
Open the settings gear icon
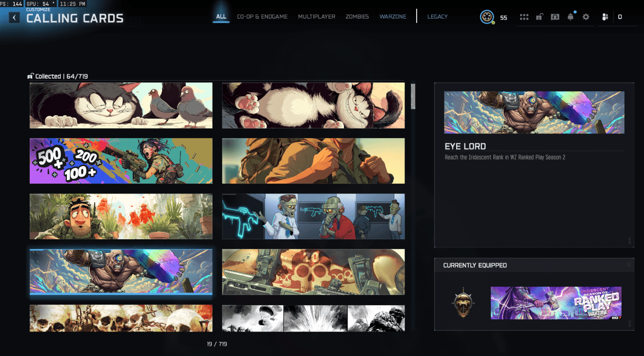(x=586, y=17)
